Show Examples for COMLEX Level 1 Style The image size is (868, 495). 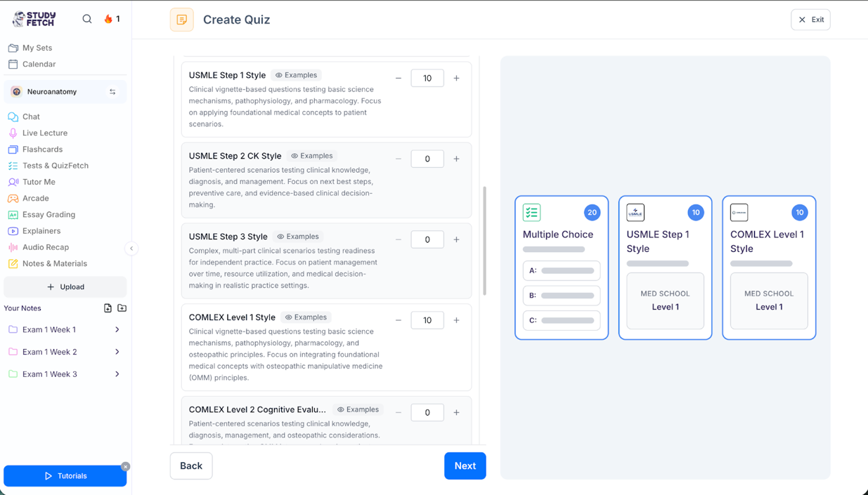click(306, 317)
